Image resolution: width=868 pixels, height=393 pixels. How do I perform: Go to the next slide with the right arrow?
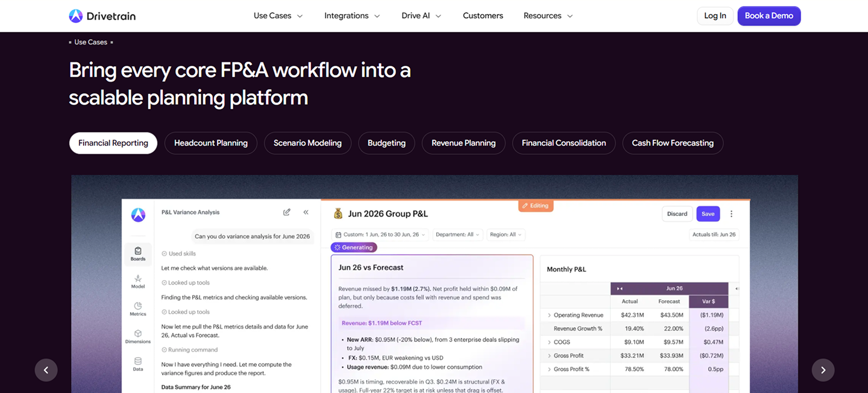coord(823,370)
